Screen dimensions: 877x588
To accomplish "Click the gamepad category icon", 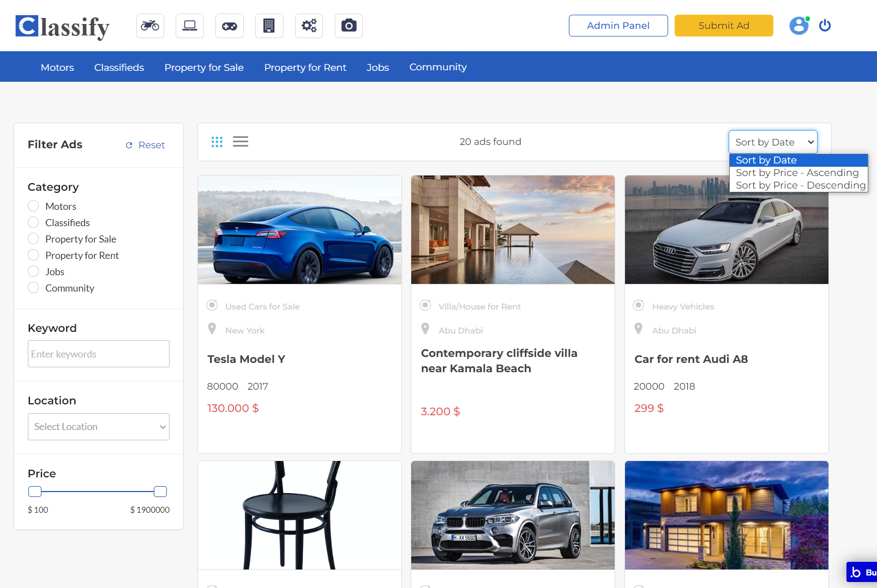I will 230,26.
